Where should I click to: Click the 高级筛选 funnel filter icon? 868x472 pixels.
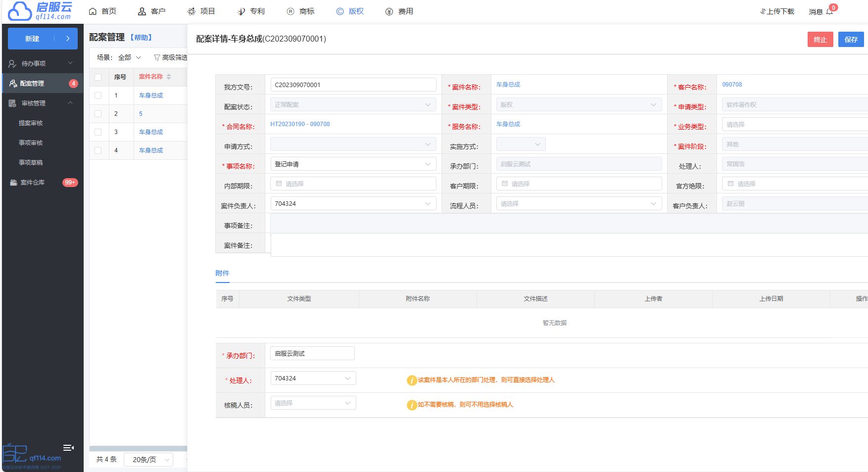pos(157,58)
